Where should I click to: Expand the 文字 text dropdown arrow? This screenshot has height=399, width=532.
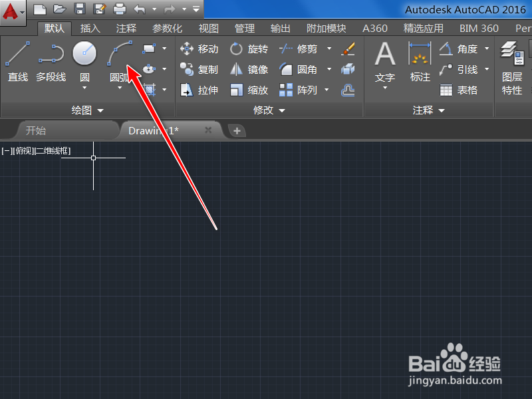(x=385, y=88)
